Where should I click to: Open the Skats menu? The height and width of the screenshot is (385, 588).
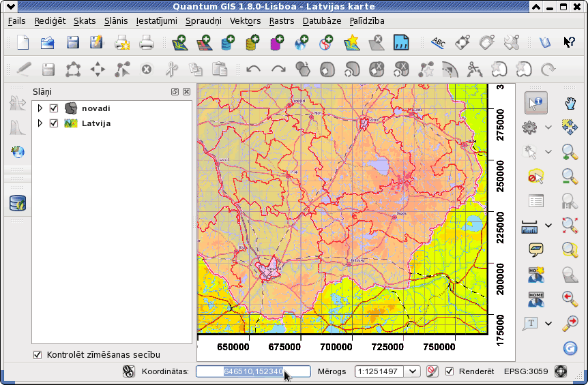[x=85, y=21]
